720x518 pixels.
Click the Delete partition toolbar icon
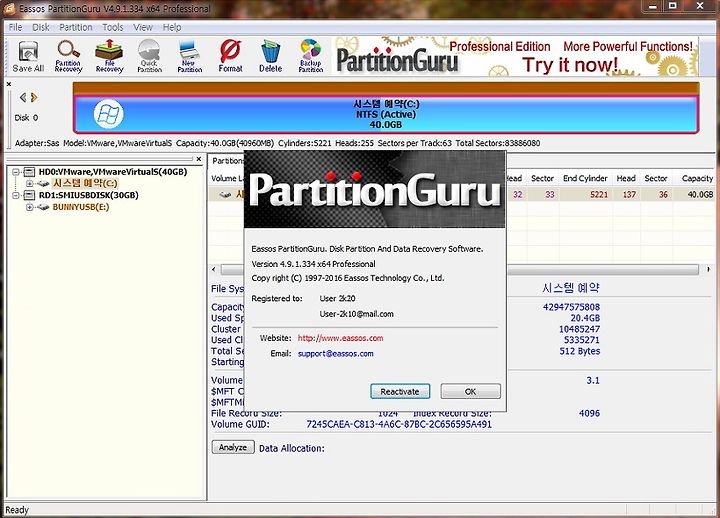tap(270, 56)
